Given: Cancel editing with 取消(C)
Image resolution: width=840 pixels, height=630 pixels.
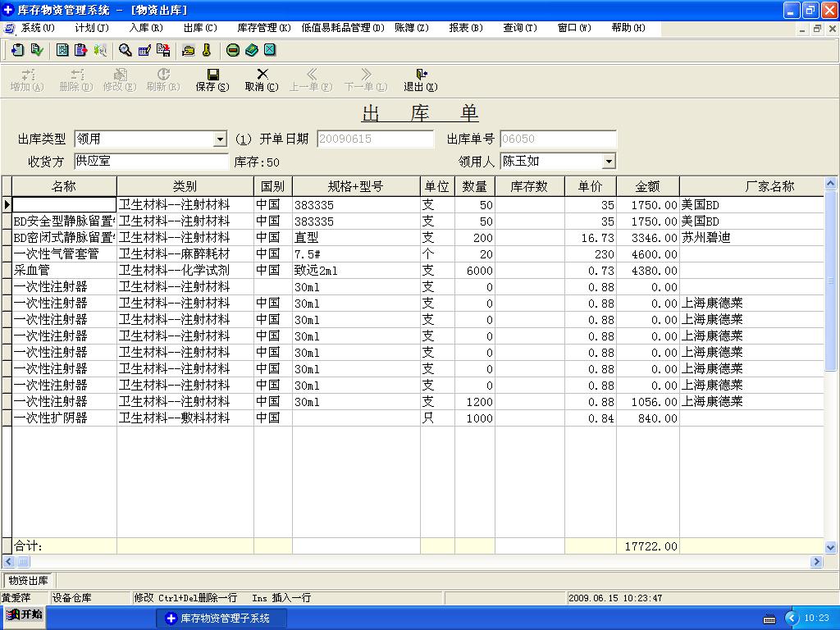Looking at the screenshot, I should click(x=262, y=80).
